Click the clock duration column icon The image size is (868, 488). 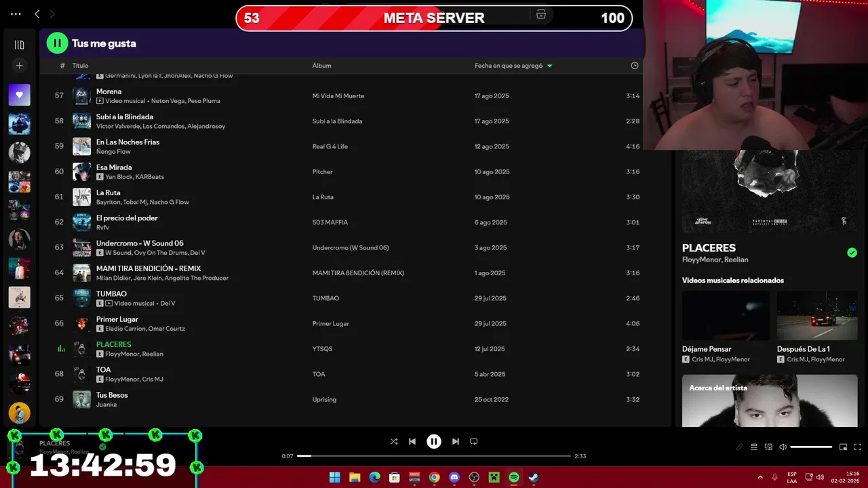[x=635, y=66]
